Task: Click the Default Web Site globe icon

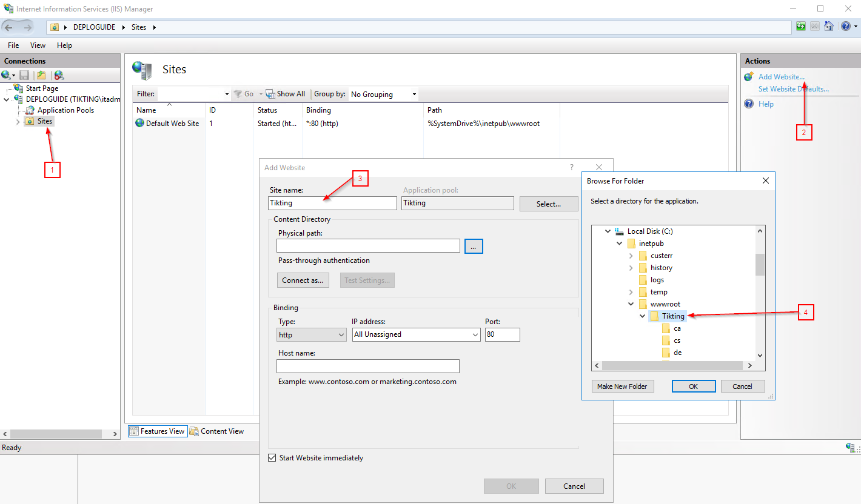Action: (140, 123)
